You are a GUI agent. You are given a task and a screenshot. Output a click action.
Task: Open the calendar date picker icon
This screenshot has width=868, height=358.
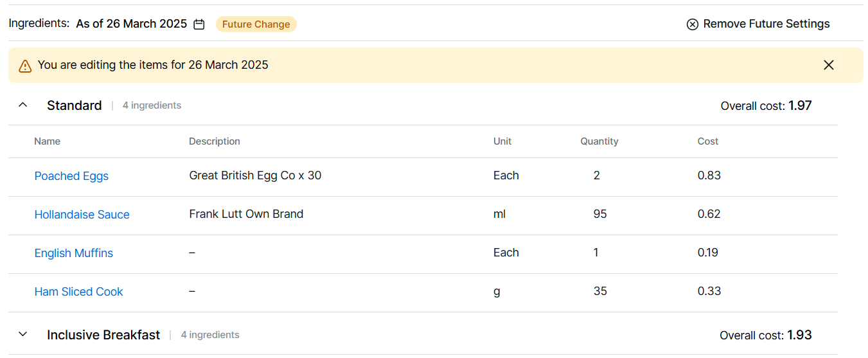click(x=199, y=24)
